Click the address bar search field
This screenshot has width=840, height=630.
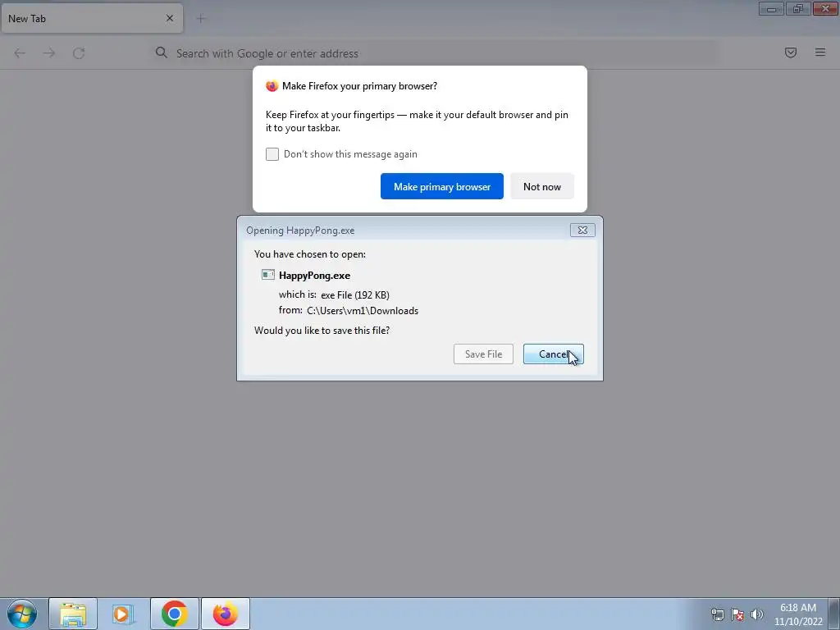click(x=434, y=53)
